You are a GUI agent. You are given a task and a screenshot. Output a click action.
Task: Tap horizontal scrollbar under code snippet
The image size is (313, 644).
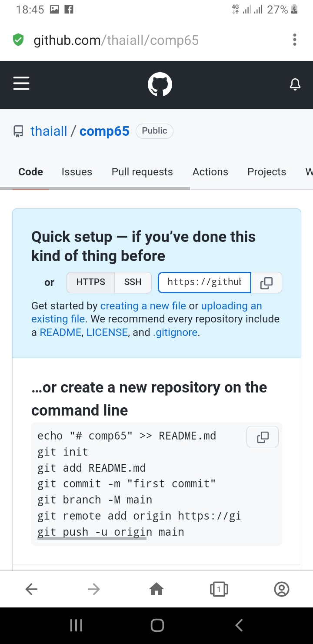[92, 538]
